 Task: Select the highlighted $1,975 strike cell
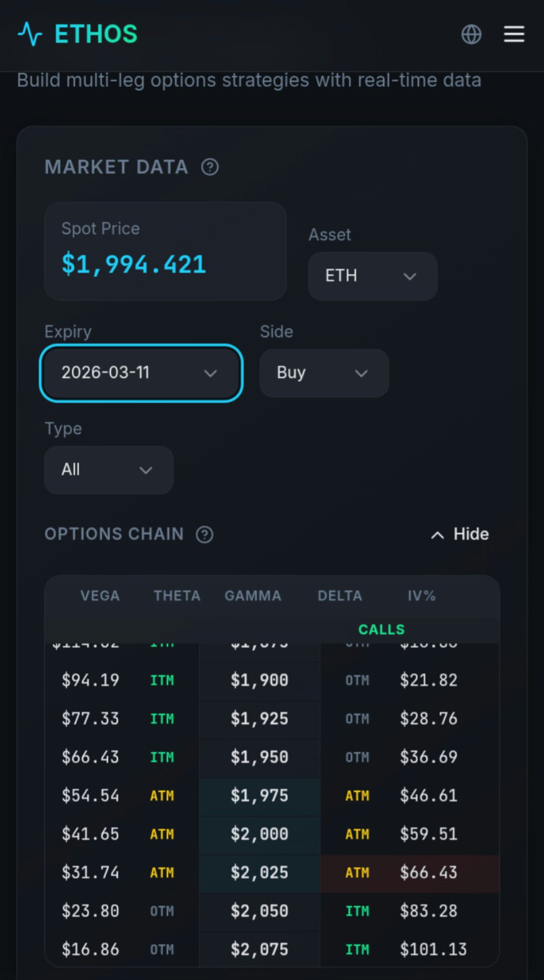point(259,796)
